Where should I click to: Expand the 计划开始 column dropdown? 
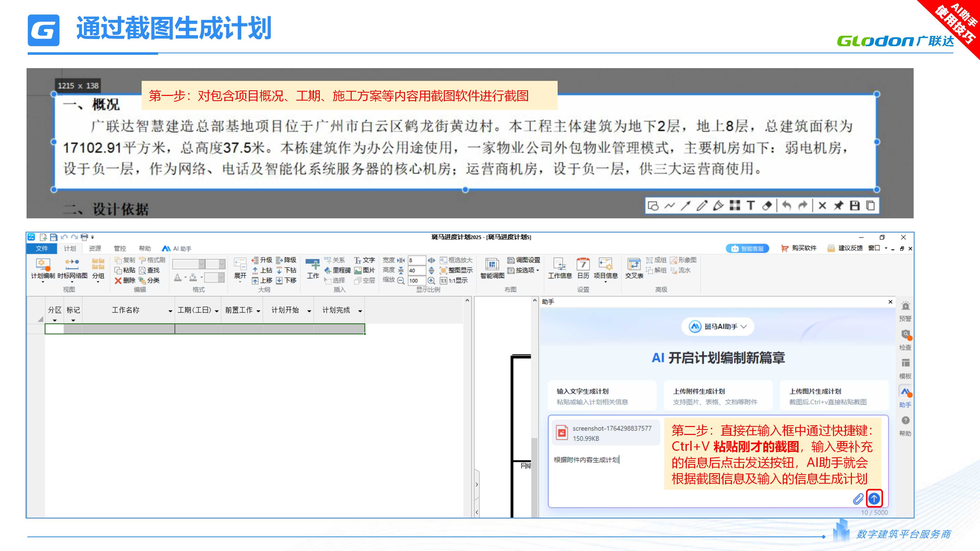(x=309, y=311)
